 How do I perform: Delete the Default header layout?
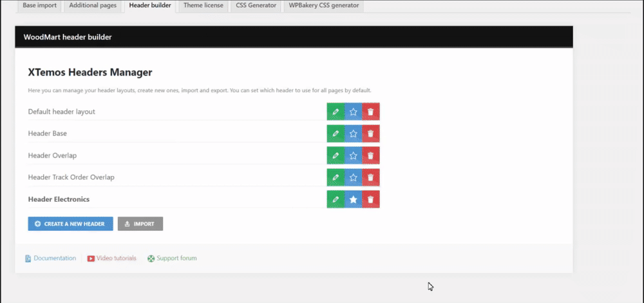pos(371,112)
